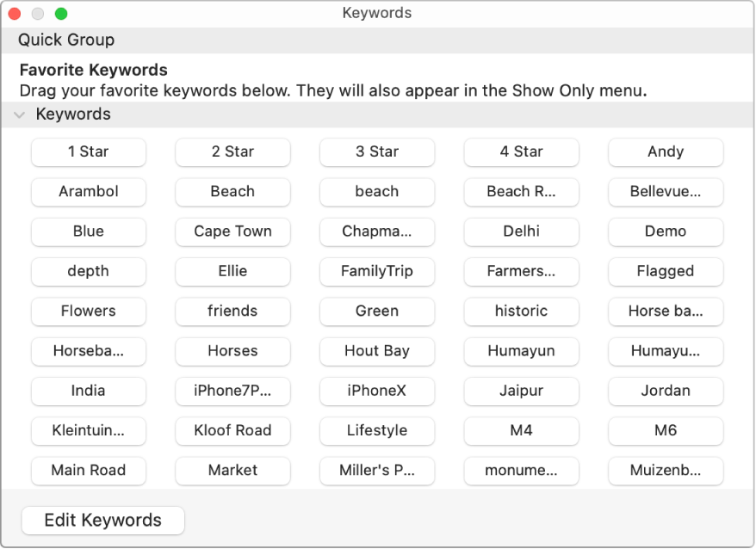This screenshot has width=756, height=549.
Task: Click the Kloof Road keyword
Action: click(232, 431)
